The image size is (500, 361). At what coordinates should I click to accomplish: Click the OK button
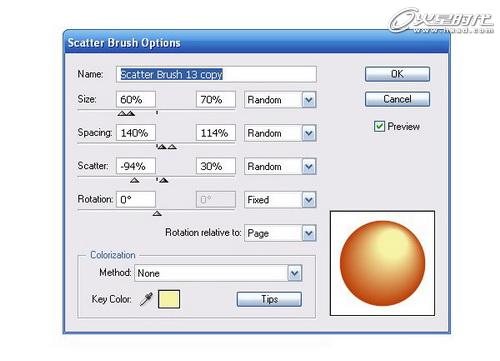coord(397,74)
